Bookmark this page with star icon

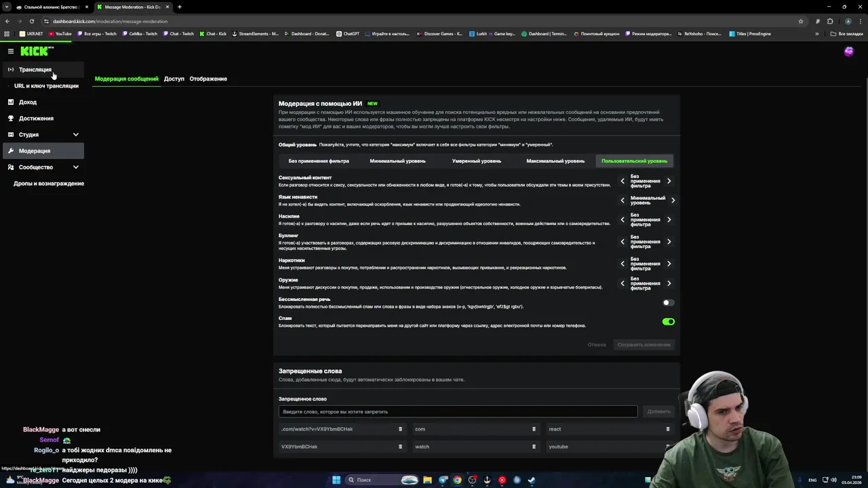coord(801,21)
